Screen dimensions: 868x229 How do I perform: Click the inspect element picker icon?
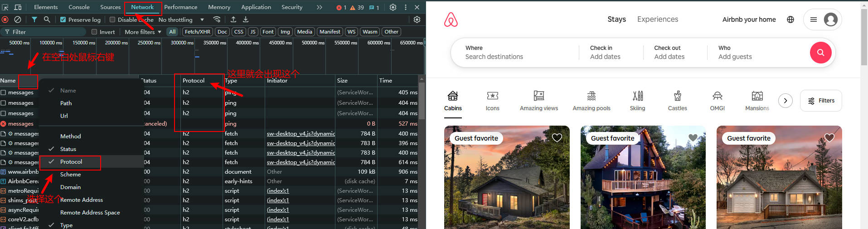point(5,7)
